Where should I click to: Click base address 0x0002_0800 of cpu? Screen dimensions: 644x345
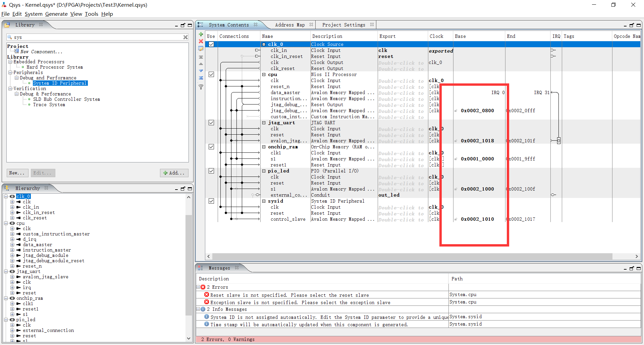[x=477, y=111]
